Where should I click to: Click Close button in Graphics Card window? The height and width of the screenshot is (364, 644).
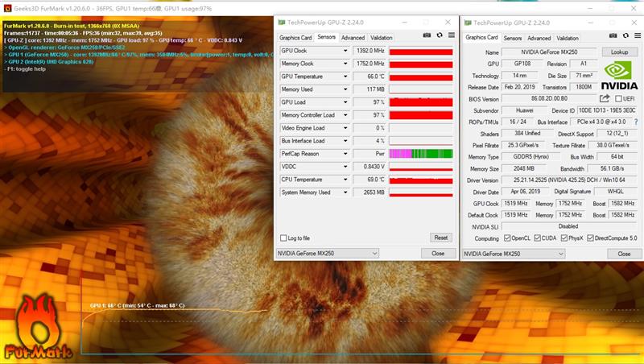pos(624,254)
